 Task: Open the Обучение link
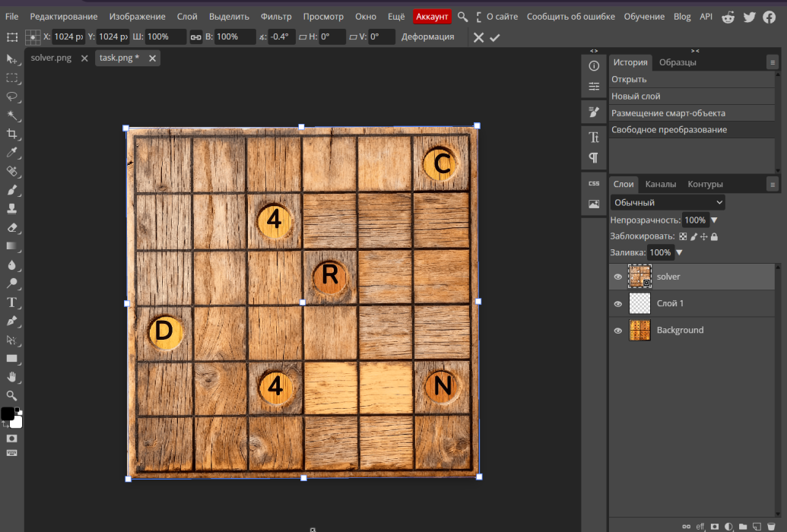[x=644, y=17]
